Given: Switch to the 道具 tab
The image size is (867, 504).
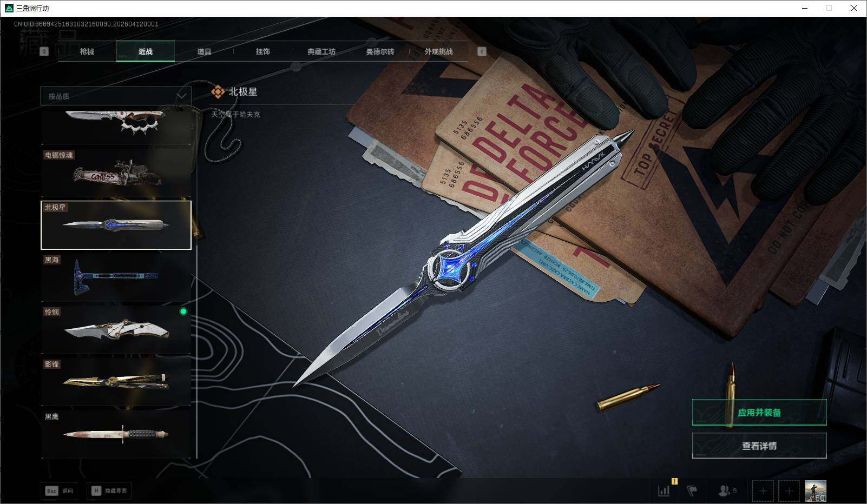Looking at the screenshot, I should pos(204,51).
